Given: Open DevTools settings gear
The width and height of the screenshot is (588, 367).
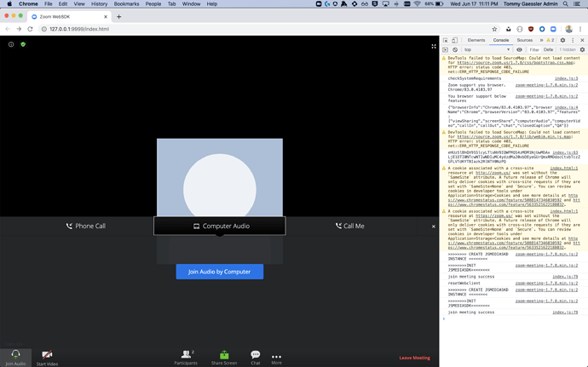Looking at the screenshot, I should coord(562,40).
